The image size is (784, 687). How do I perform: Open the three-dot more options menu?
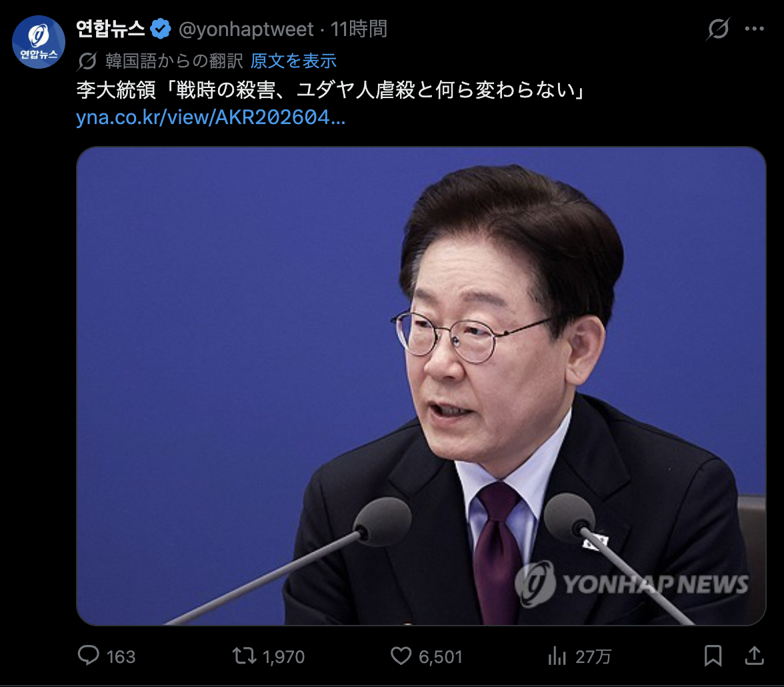(x=754, y=29)
